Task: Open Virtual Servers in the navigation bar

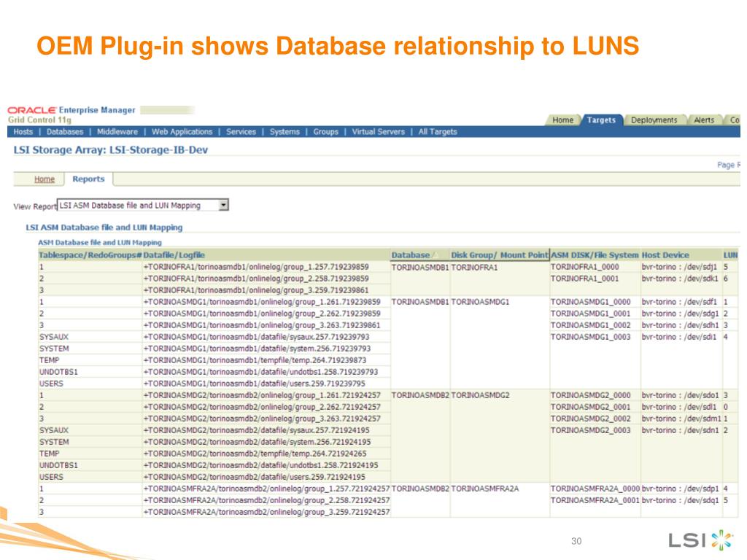Action: click(x=379, y=132)
